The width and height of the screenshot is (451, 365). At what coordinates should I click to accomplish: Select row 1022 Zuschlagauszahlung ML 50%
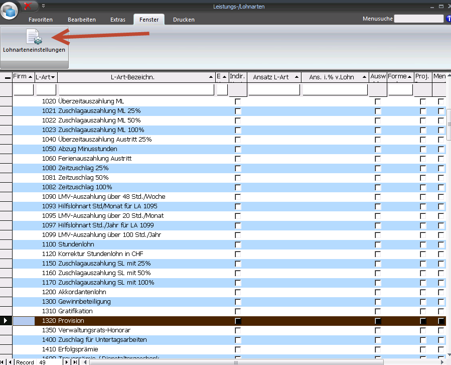(229, 120)
